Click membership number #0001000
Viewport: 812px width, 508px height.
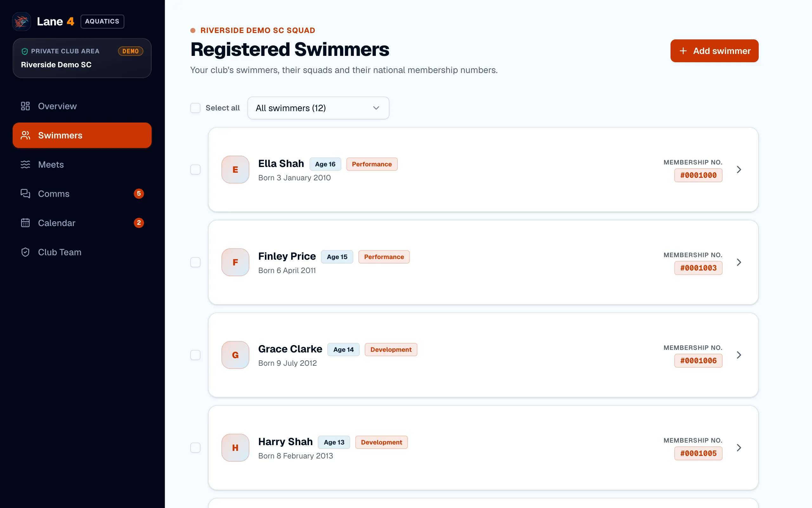tap(698, 175)
